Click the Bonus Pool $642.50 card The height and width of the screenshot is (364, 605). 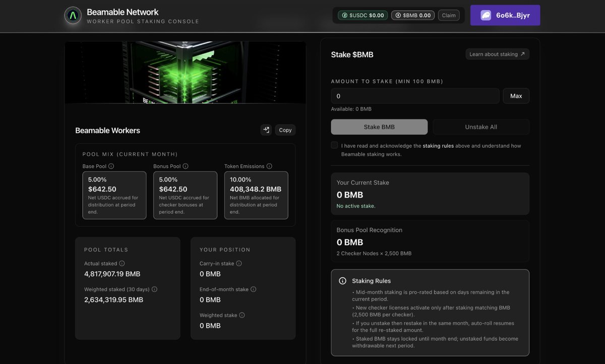click(x=186, y=195)
